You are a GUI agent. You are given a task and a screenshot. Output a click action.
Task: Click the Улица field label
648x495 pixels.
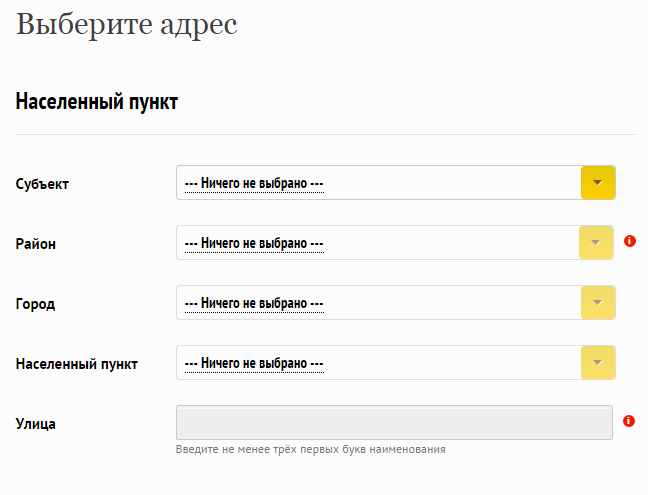point(36,424)
